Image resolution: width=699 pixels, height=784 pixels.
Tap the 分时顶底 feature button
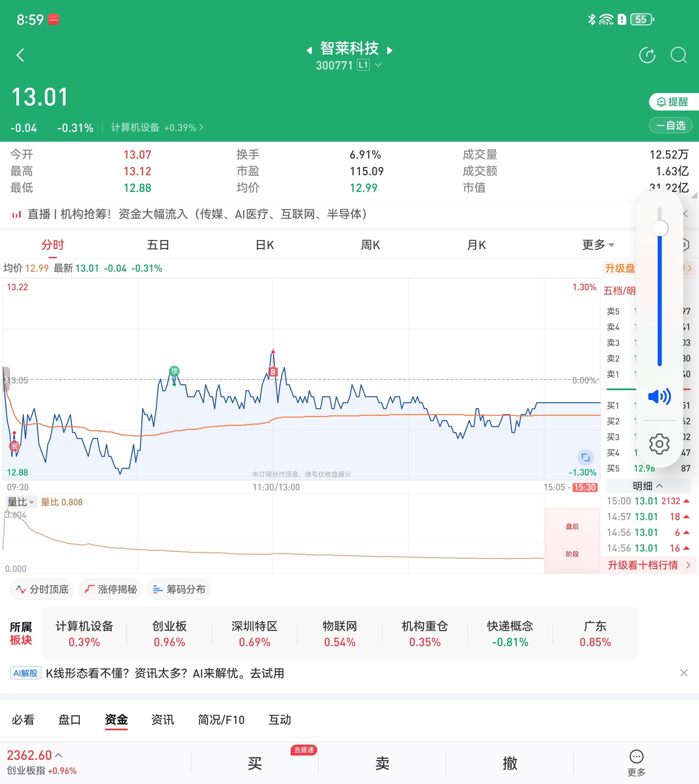point(42,589)
